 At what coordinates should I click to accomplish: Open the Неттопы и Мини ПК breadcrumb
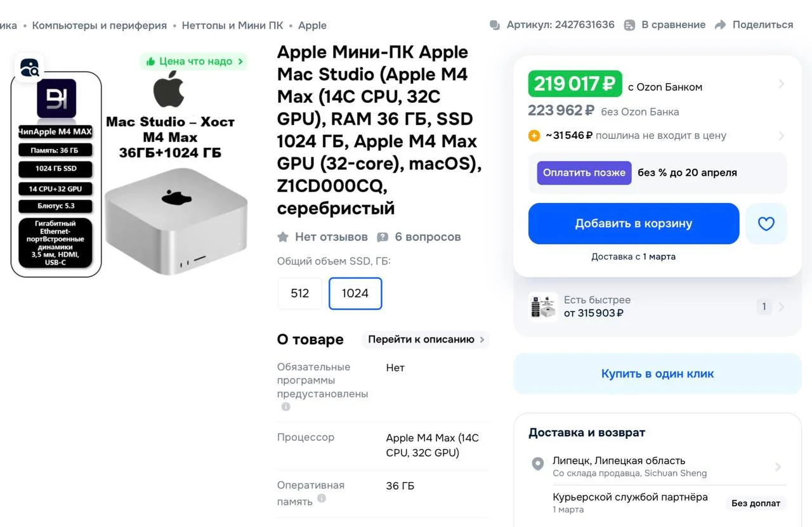coord(232,25)
